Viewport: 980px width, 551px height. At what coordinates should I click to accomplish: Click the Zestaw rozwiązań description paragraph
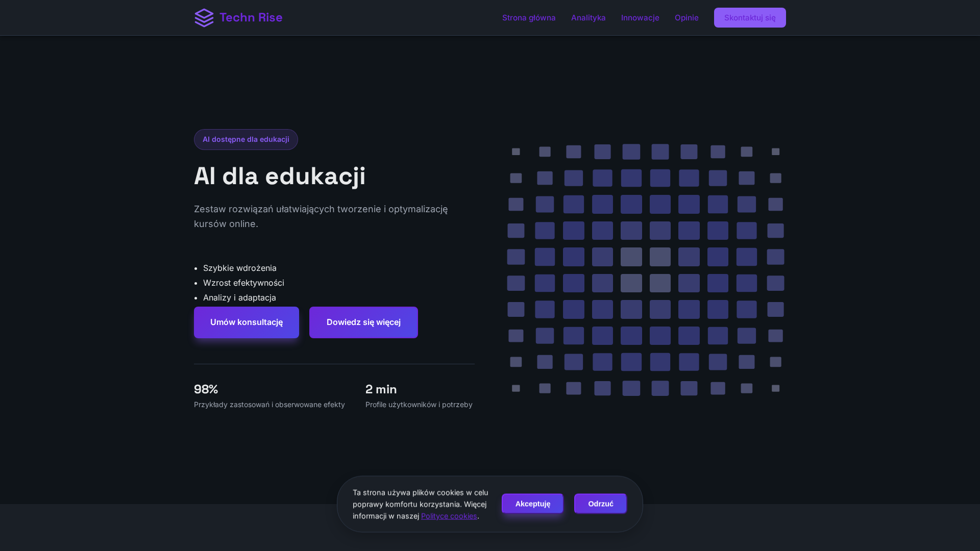click(321, 216)
